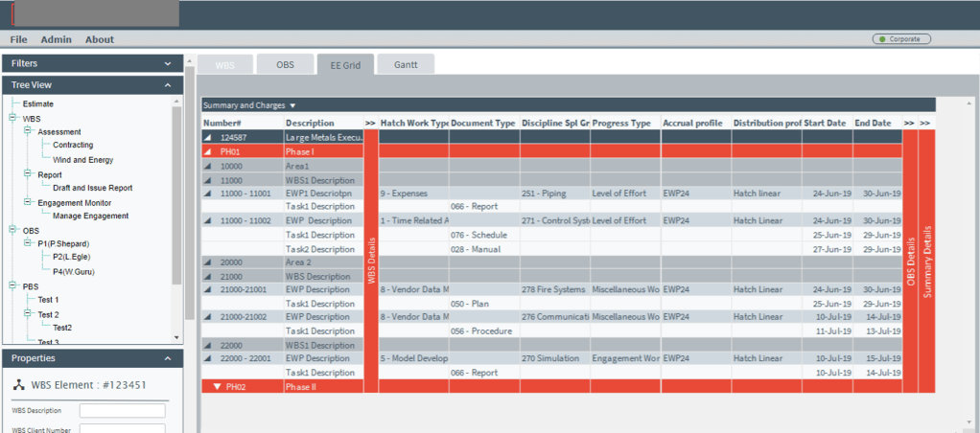Open the Admin menu
Image resolution: width=980 pixels, height=433 pixels.
point(56,39)
